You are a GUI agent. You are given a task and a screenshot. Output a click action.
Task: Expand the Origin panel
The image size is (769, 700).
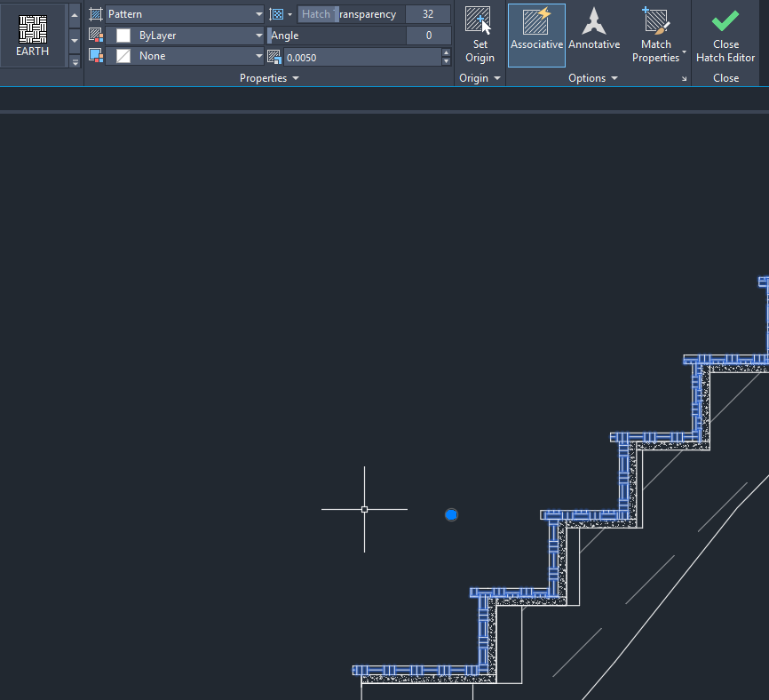click(480, 78)
